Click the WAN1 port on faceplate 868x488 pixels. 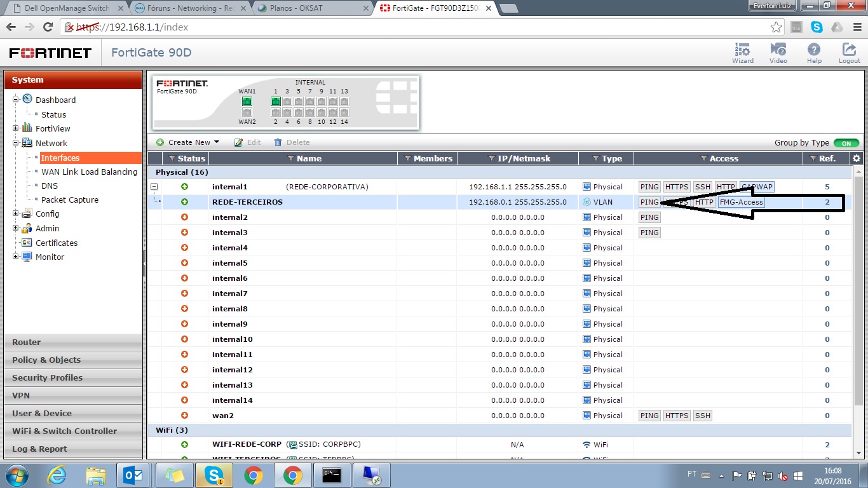247,102
